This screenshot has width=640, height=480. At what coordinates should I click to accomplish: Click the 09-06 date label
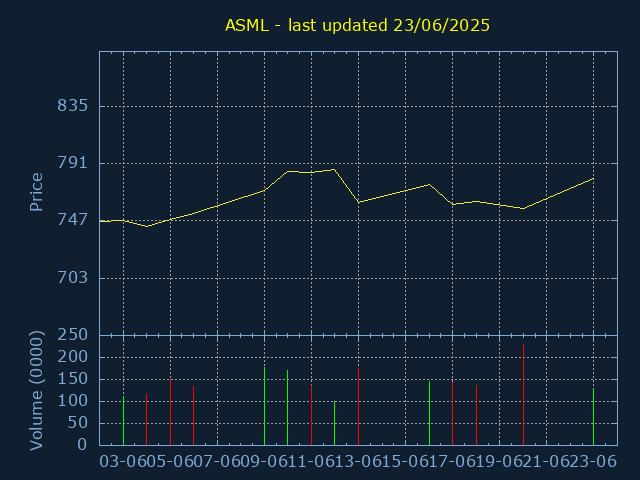[264, 462]
